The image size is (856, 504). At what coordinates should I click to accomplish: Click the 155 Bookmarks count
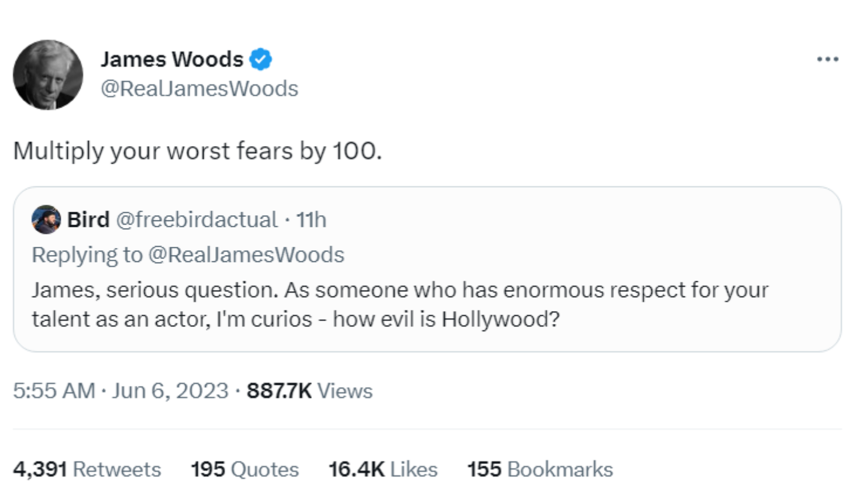coord(540,470)
